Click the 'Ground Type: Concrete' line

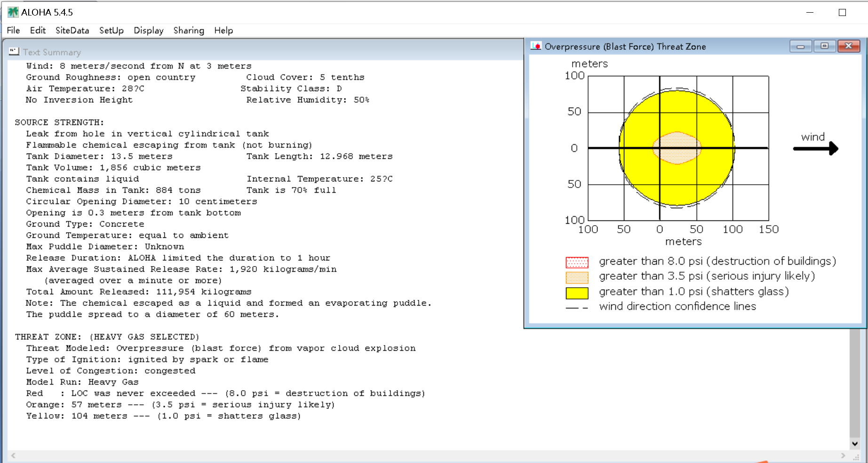coord(85,224)
